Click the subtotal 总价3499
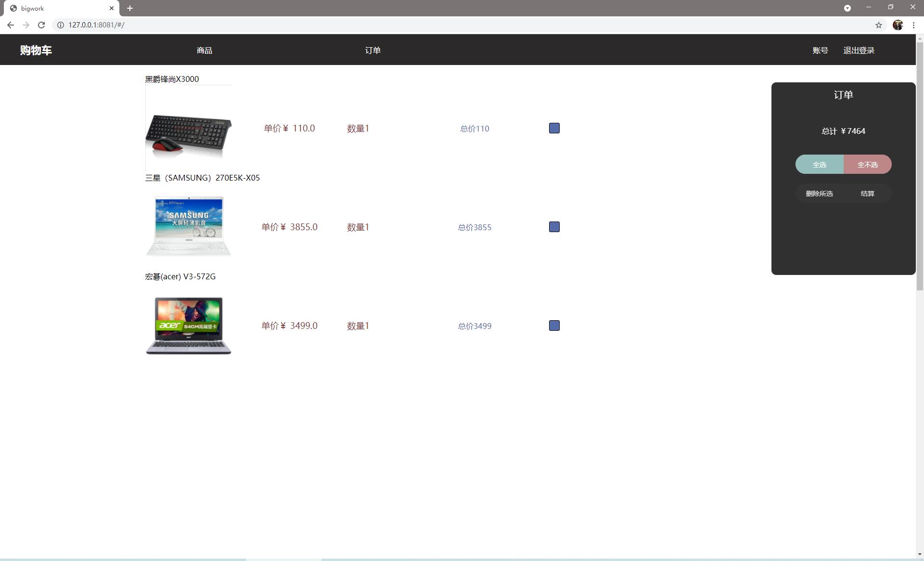The image size is (924, 561). pos(475,326)
